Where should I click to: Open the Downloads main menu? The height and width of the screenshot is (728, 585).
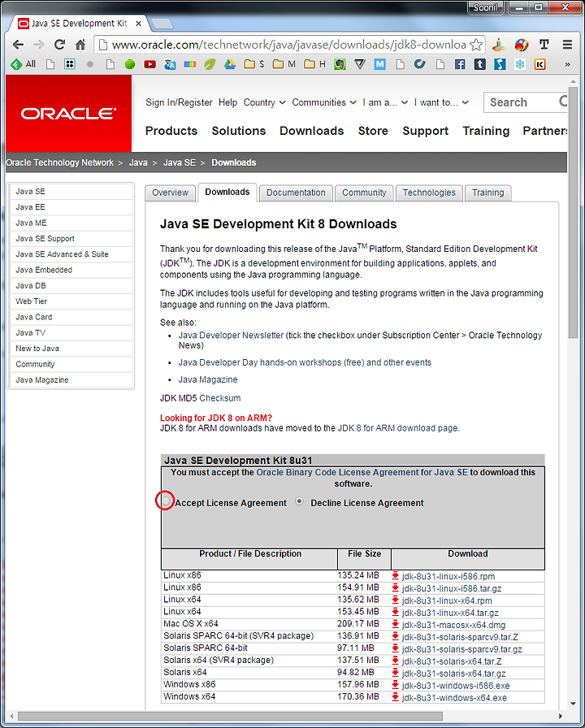pos(311,131)
